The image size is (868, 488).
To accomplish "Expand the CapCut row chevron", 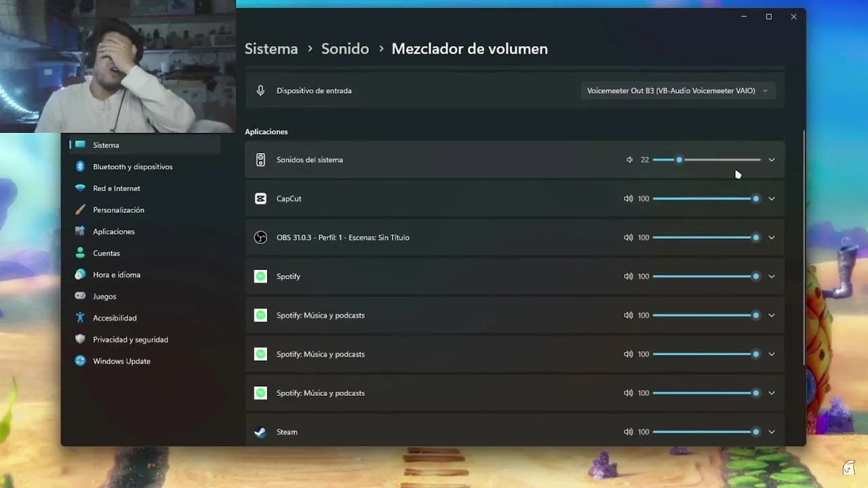I will pyautogui.click(x=772, y=199).
